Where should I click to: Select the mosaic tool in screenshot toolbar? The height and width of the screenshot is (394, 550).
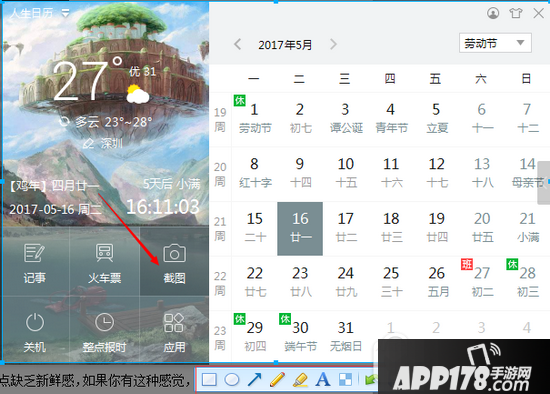(345, 380)
